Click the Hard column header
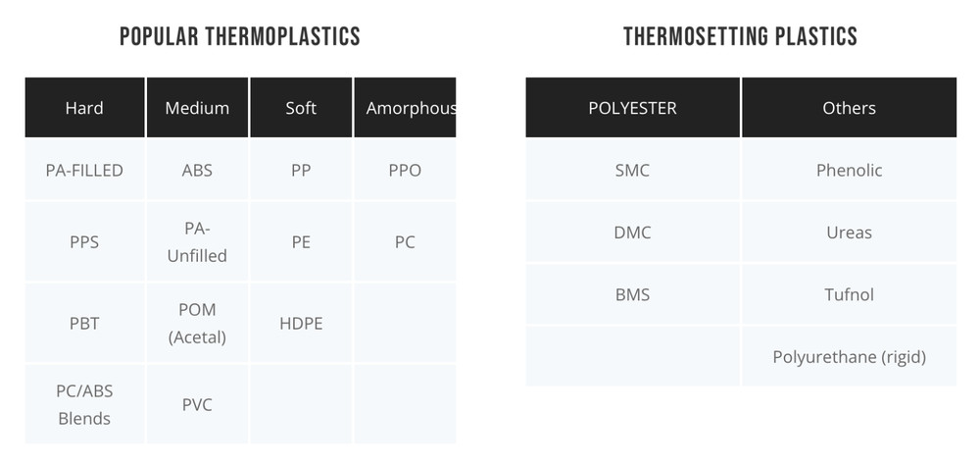 point(84,108)
